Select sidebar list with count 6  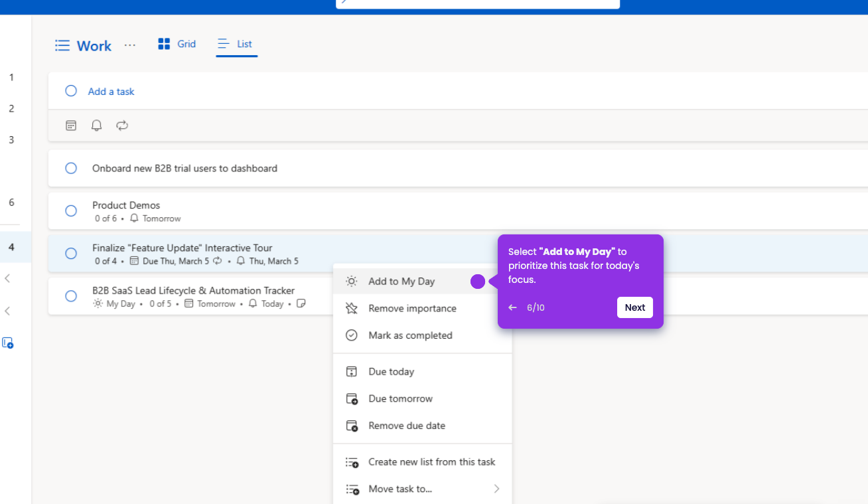click(x=11, y=203)
